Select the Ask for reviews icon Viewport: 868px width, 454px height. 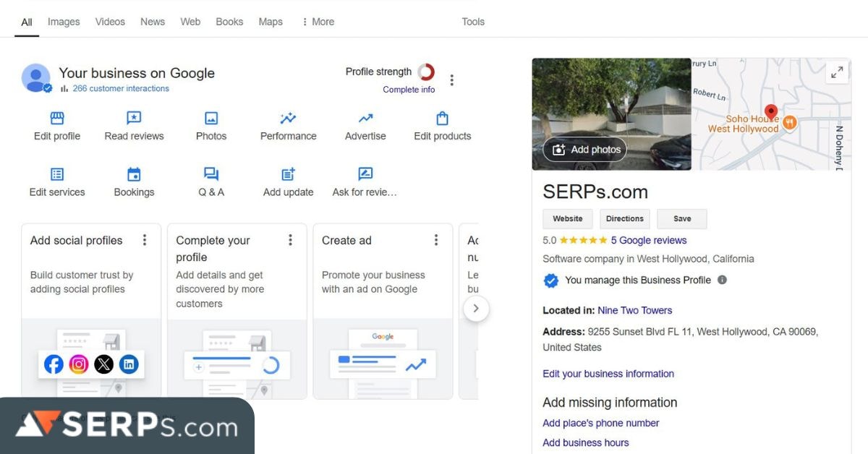(x=365, y=174)
